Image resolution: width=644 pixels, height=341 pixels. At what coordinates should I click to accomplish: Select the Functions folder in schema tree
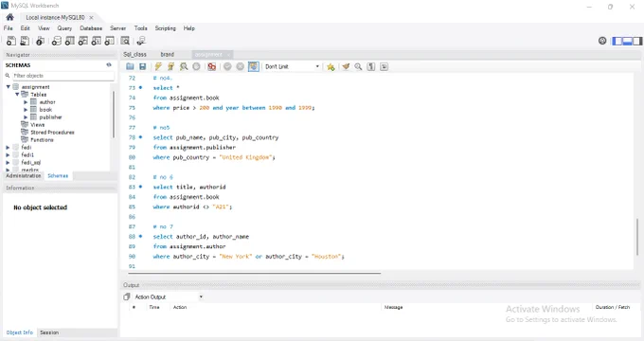click(x=42, y=139)
